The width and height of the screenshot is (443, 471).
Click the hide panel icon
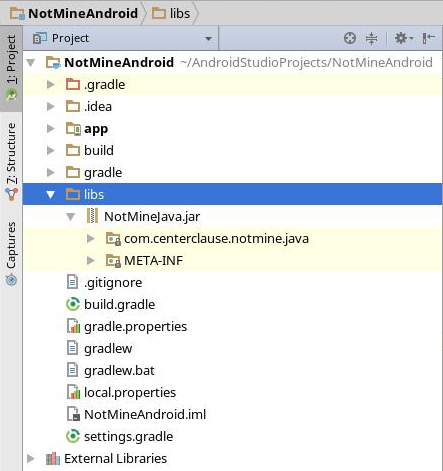coord(428,38)
